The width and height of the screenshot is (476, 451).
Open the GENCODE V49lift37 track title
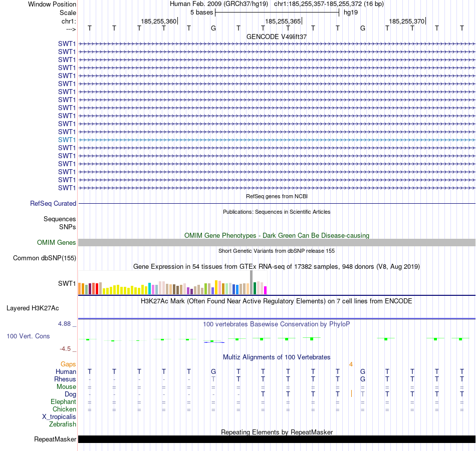[277, 37]
